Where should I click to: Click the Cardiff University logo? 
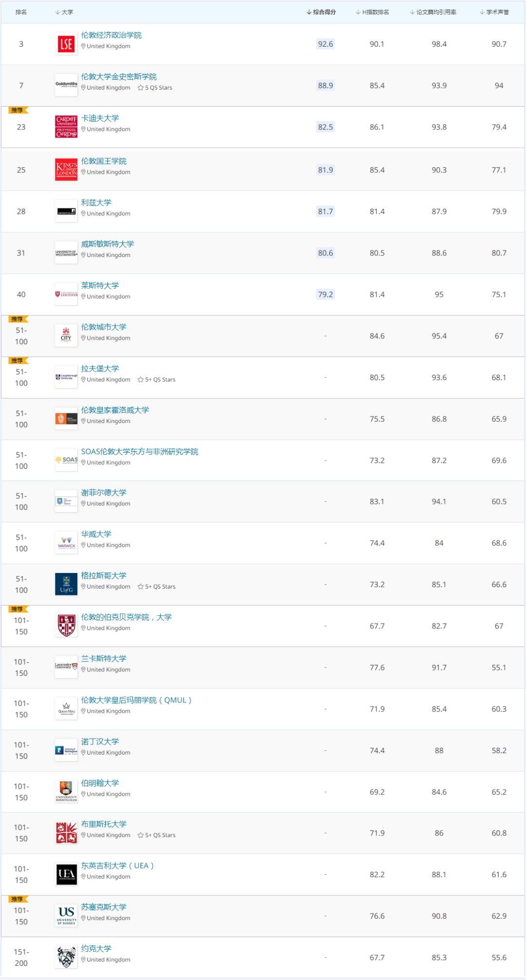click(x=66, y=127)
